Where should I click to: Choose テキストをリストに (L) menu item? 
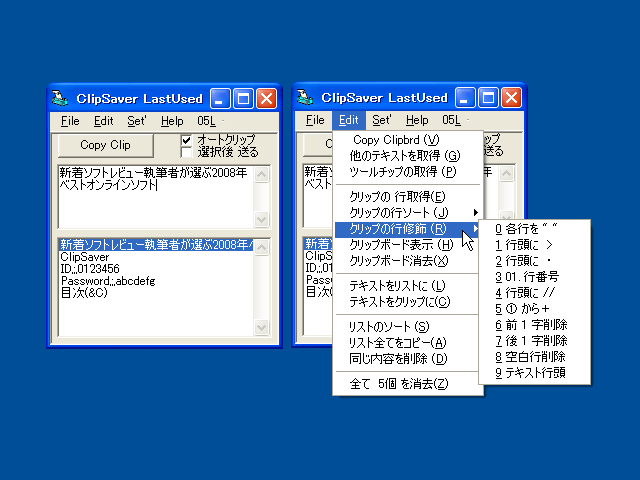click(x=407, y=286)
